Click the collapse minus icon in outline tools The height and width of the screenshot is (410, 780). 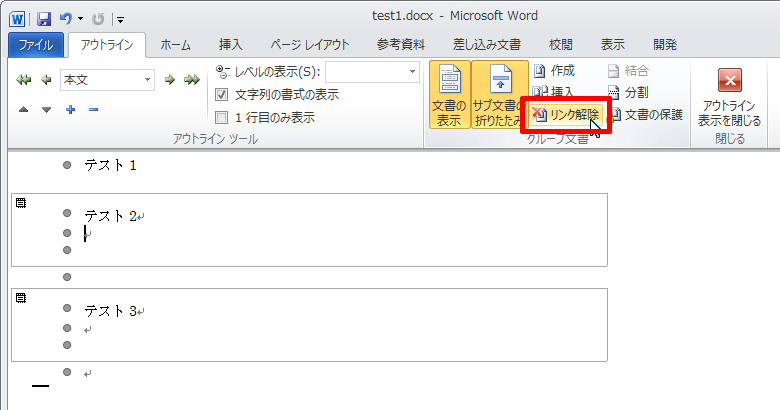tap(93, 109)
